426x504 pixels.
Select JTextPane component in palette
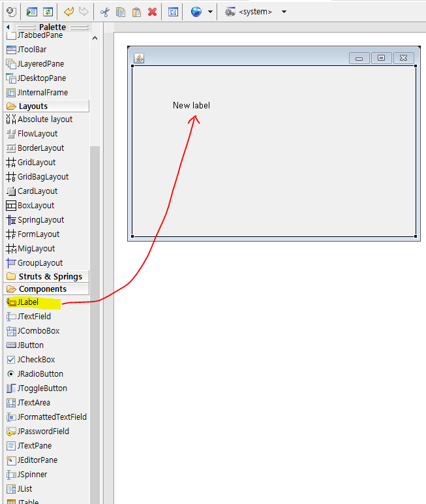[29, 446]
